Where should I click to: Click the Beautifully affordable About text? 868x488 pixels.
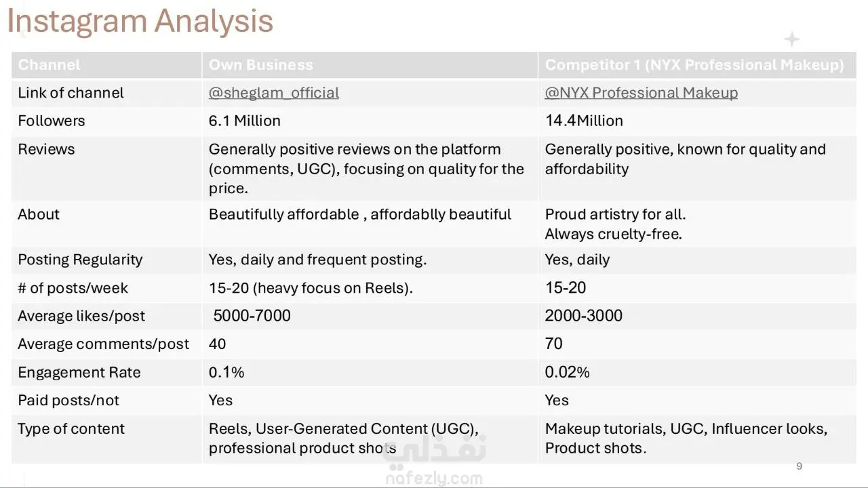pos(359,214)
